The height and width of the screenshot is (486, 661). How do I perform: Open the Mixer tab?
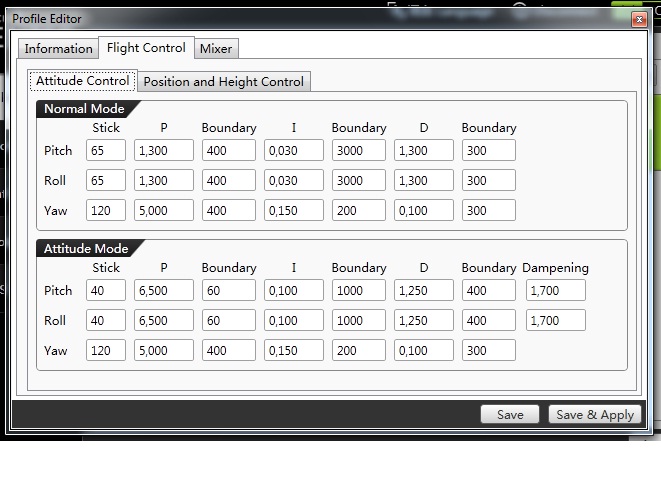coord(216,49)
